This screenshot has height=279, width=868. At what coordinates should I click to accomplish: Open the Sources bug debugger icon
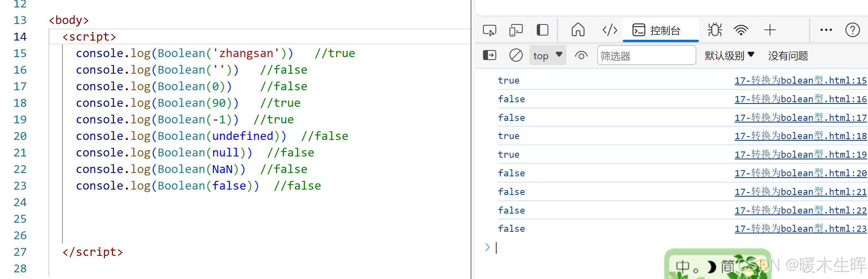click(x=715, y=30)
